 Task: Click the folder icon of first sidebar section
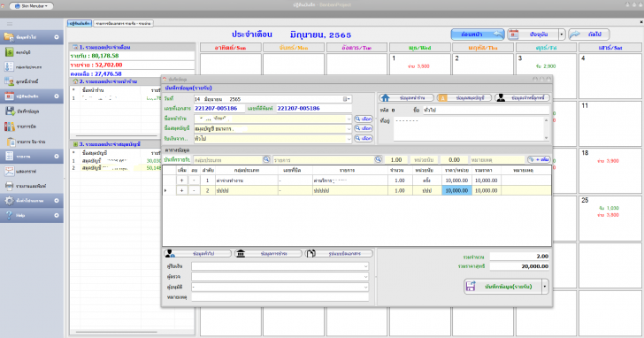tap(9, 37)
